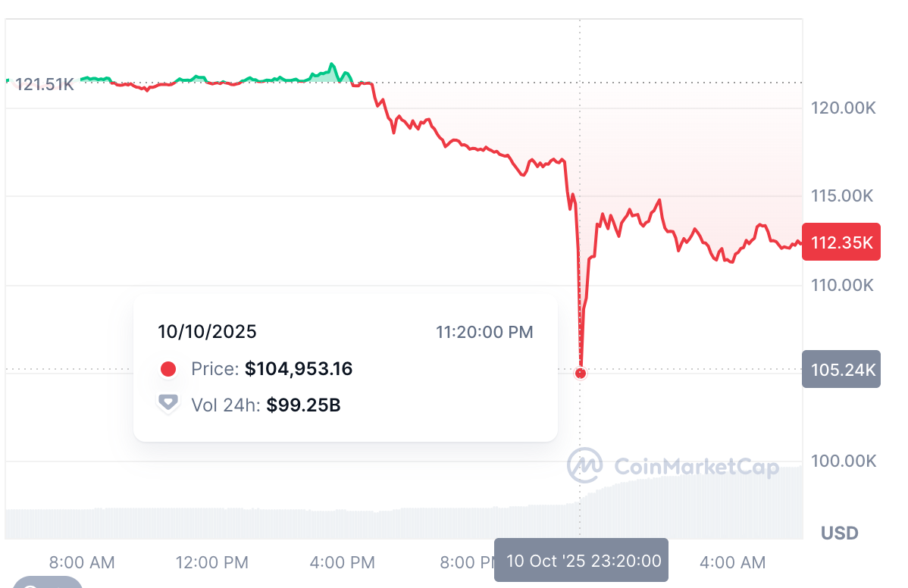The image size is (908, 588).
Task: Click the red Price dot in tooltip
Action: coord(168,369)
